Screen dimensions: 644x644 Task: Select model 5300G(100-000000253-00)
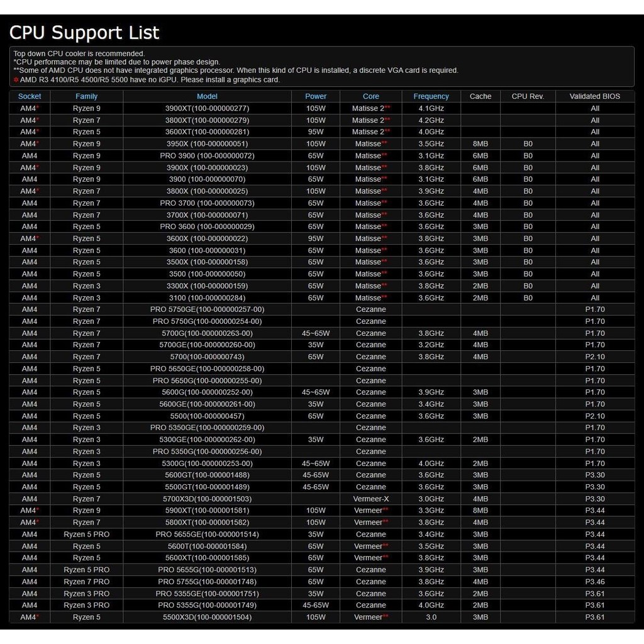coord(207,463)
